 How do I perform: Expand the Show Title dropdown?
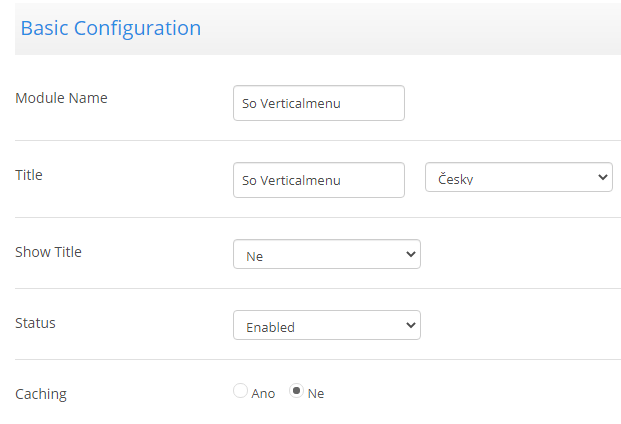tap(327, 254)
